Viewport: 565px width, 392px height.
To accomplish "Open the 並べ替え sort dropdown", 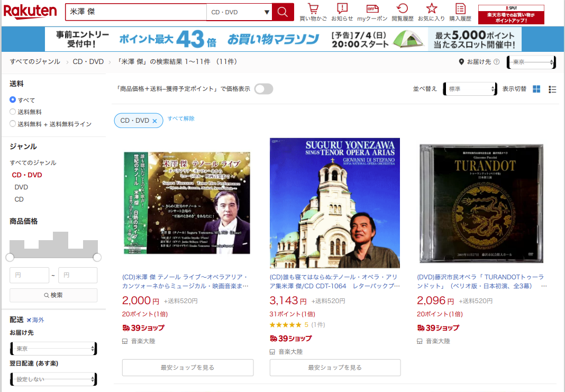I will [470, 89].
